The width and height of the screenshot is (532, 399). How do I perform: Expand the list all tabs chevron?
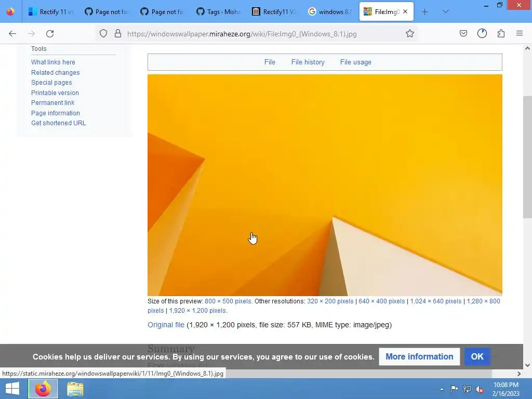446,12
